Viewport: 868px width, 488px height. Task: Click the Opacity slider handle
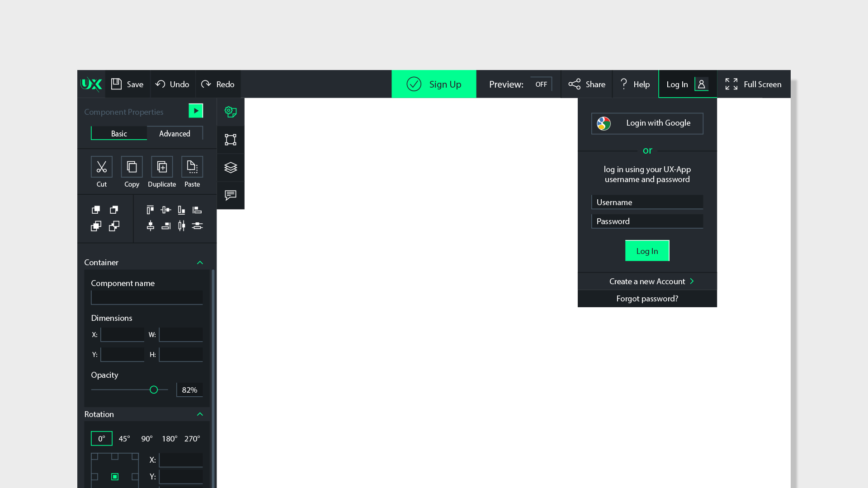[x=154, y=389]
